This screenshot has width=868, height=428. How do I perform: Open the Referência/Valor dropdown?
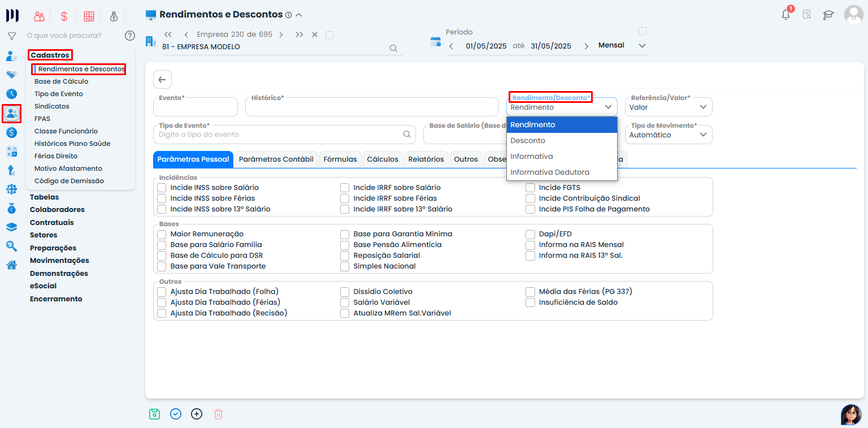coord(669,107)
